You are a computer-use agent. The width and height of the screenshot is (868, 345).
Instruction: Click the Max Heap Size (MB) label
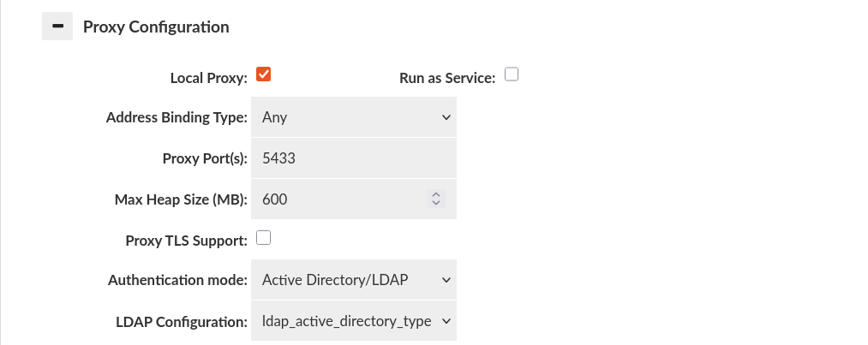pos(181,199)
